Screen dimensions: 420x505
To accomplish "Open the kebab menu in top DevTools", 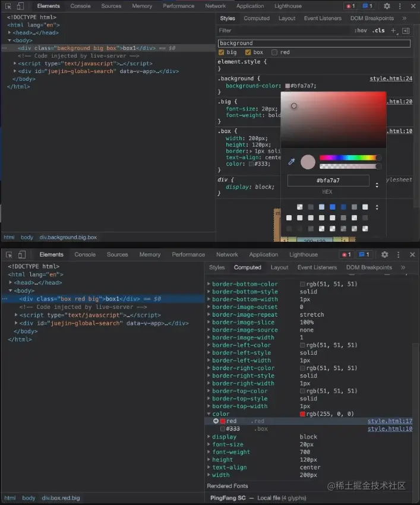I will point(400,6).
